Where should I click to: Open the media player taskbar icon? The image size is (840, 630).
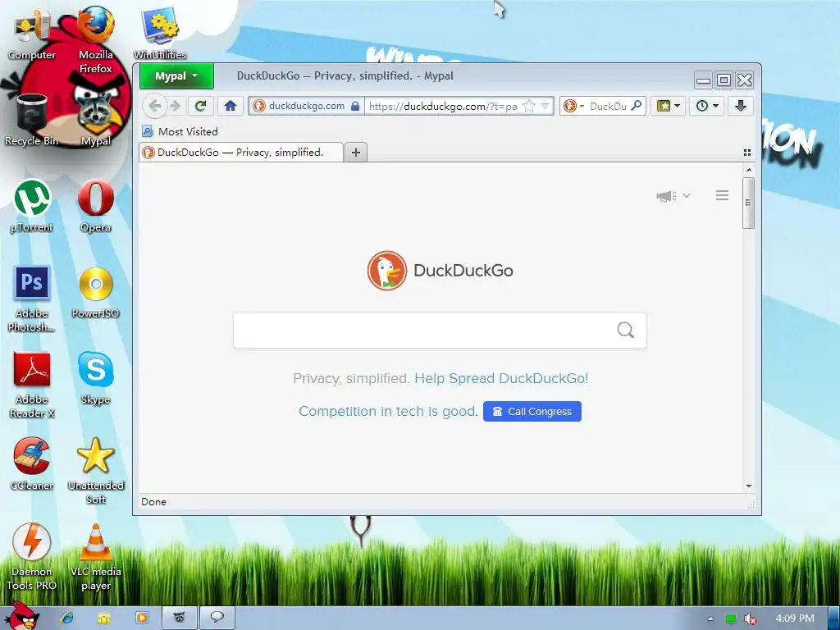click(141, 619)
